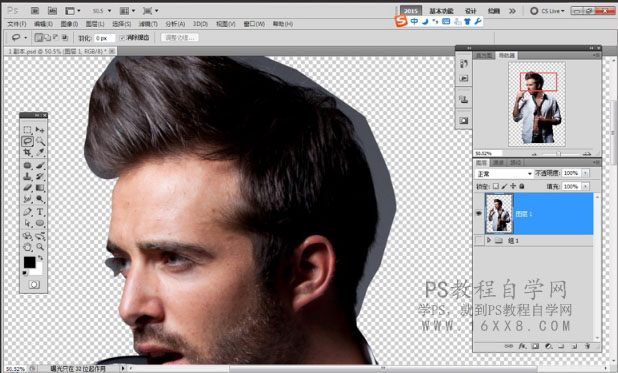
Task: Open Arrange Documents dropdown
Action: [x=127, y=11]
